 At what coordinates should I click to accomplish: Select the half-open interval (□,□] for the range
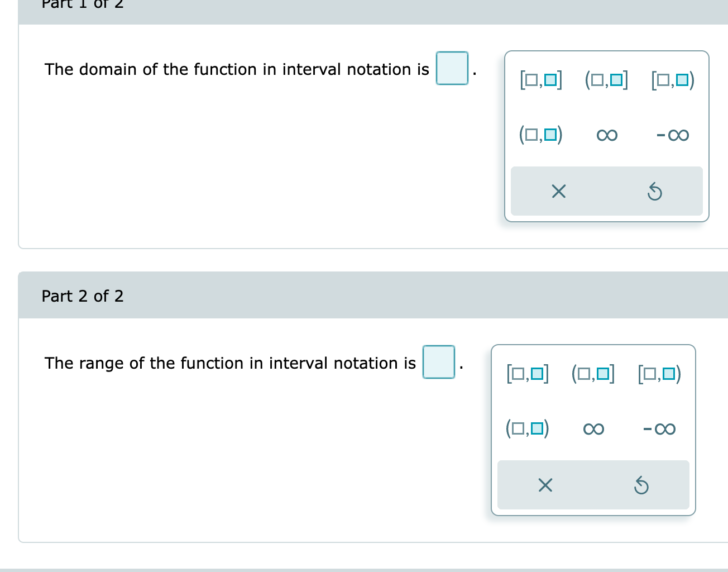coord(593,373)
